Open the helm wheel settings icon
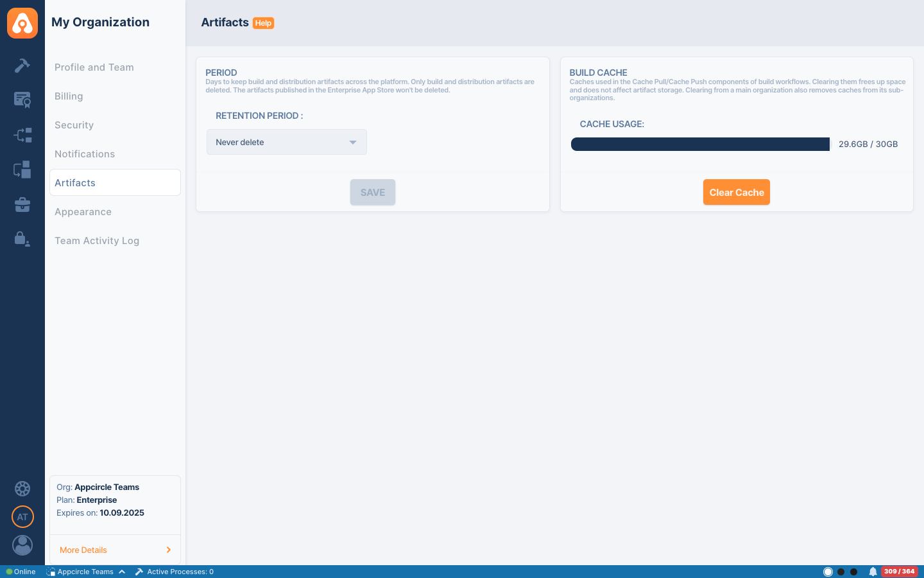The width and height of the screenshot is (924, 578). (22, 489)
